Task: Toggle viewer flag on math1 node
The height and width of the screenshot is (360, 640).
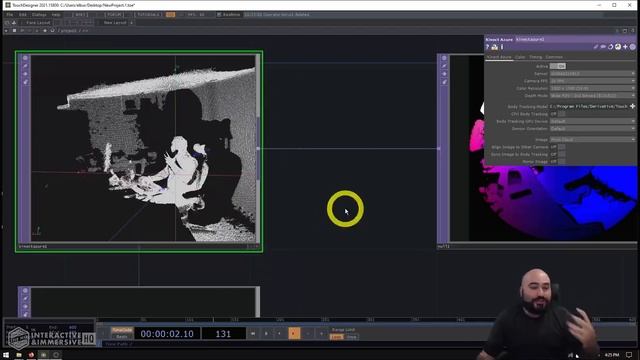Action: [444, 58]
